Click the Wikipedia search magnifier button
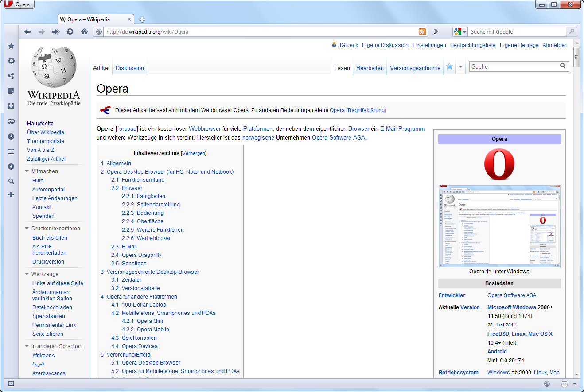584x392 pixels. click(x=563, y=66)
